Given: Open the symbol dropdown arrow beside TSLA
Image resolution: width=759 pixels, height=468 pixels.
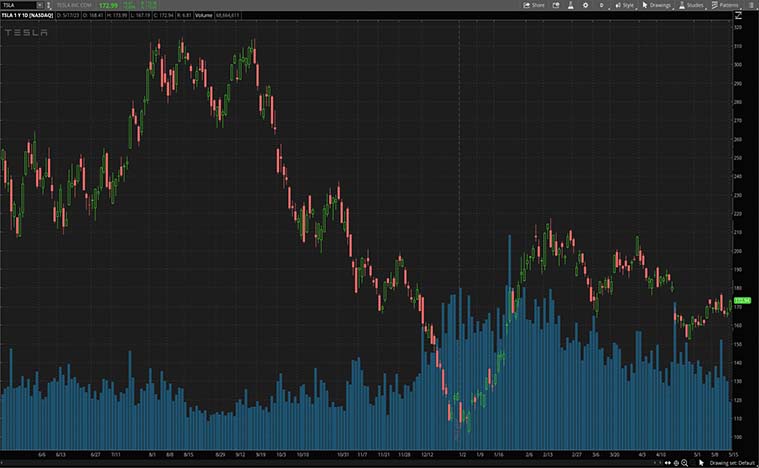Looking at the screenshot, I should click(40, 5).
